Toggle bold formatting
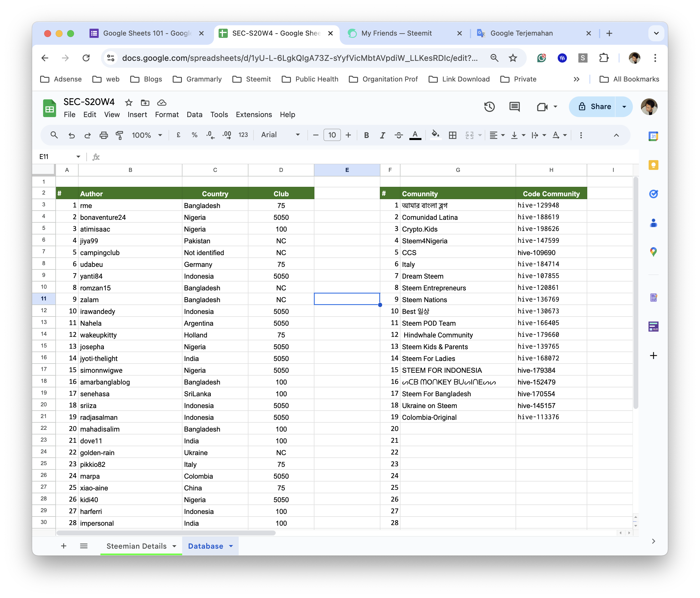This screenshot has height=598, width=700. [366, 135]
